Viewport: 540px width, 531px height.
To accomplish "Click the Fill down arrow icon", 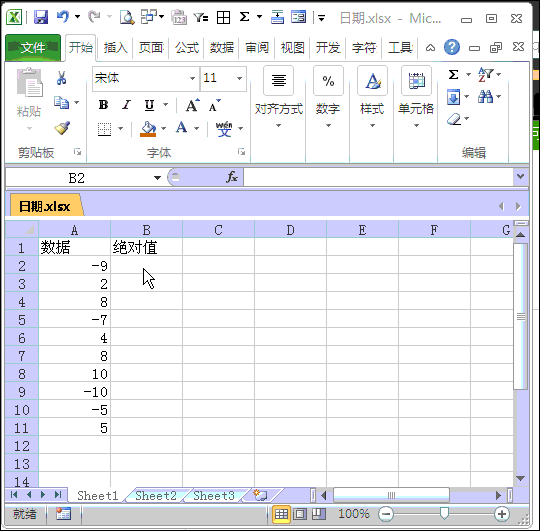I will coord(453,97).
